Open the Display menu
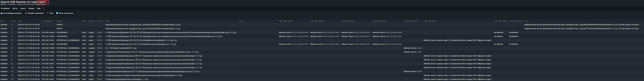Image resolution: width=644 pixels, height=81 pixels. point(31,8)
